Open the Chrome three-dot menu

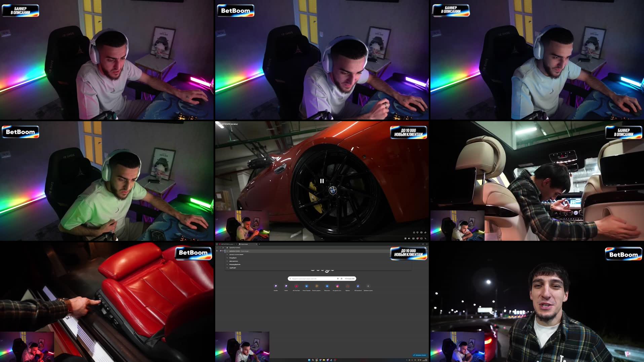428,248
